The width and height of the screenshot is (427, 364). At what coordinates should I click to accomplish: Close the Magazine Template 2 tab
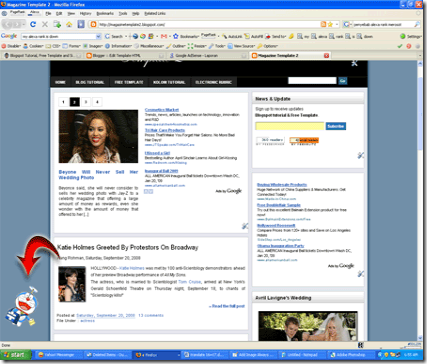pyautogui.click(x=326, y=56)
